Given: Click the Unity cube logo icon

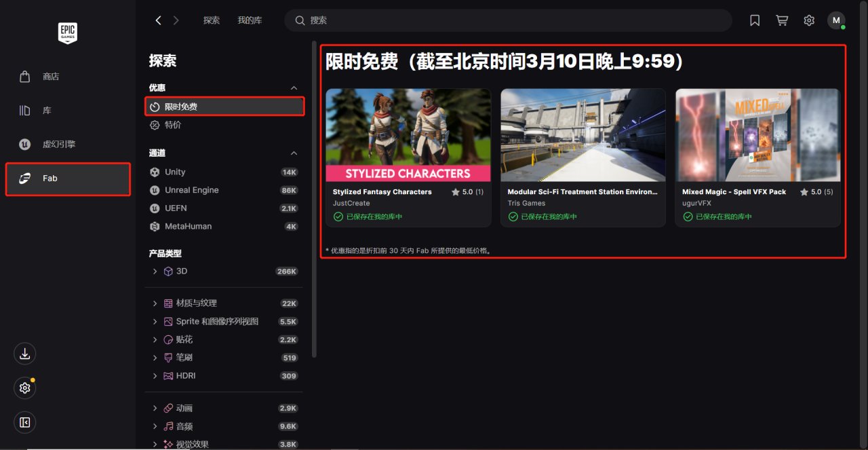Looking at the screenshot, I should tap(155, 172).
